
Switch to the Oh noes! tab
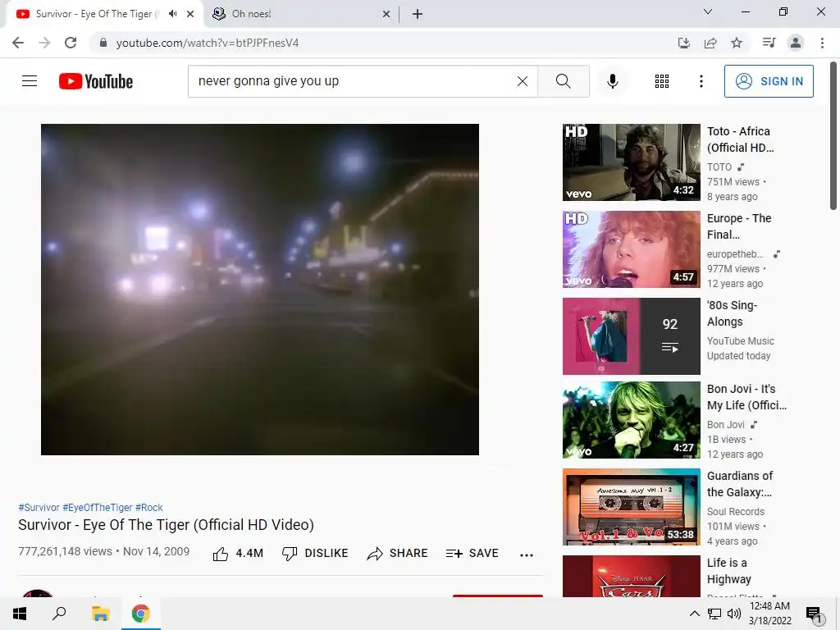[x=302, y=14]
